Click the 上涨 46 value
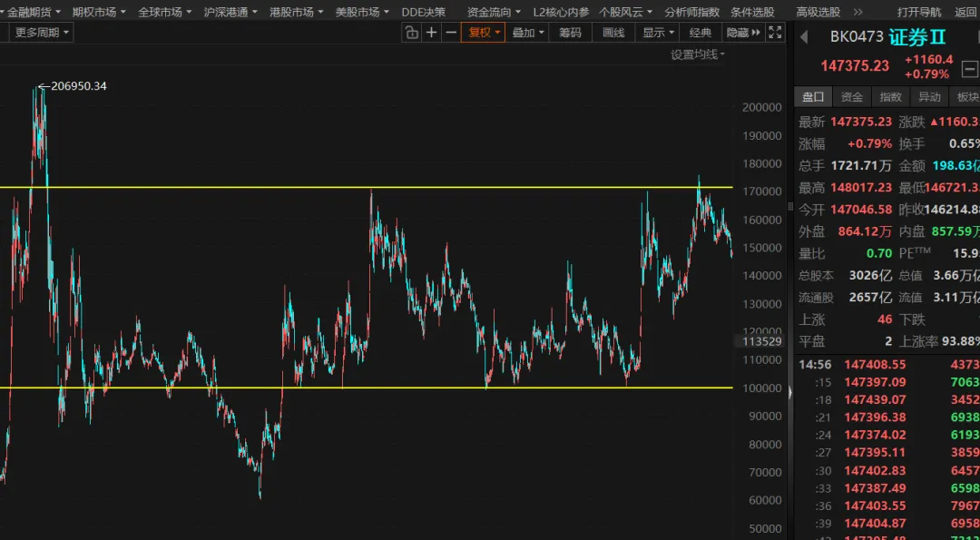The height and width of the screenshot is (540, 980). [885, 319]
